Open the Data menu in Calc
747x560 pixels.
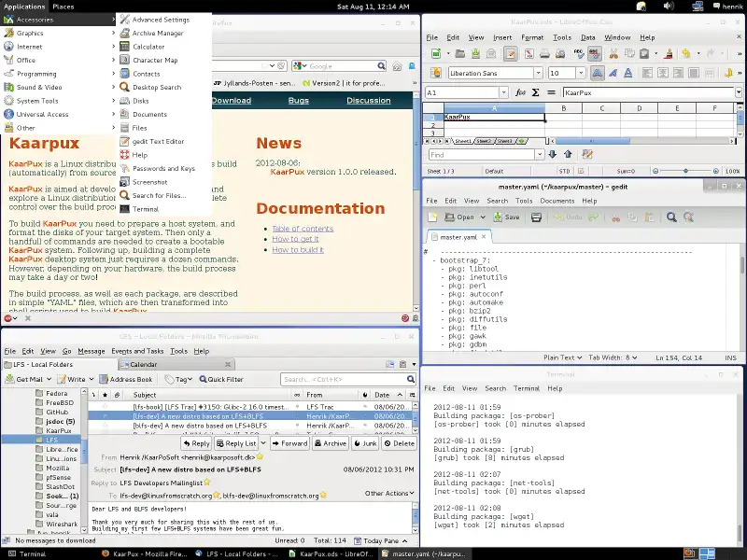(588, 37)
